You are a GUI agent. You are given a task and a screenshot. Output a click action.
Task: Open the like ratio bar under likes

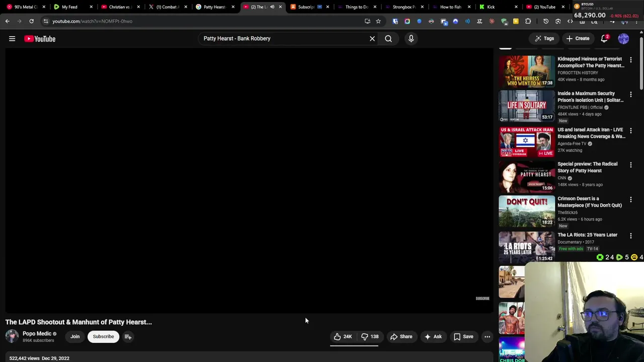(x=354, y=346)
